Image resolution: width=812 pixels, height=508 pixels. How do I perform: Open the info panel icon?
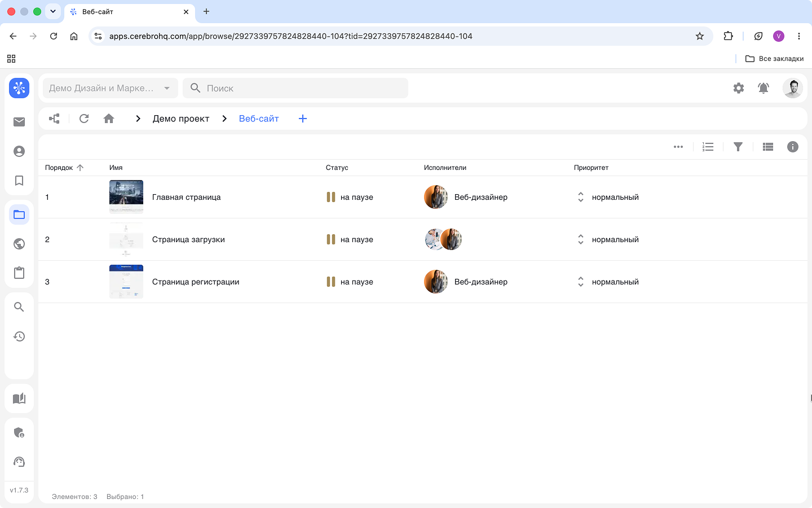[793, 147]
